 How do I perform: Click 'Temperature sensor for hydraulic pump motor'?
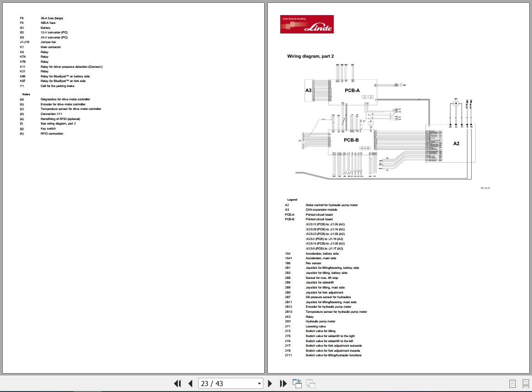tap(336, 312)
